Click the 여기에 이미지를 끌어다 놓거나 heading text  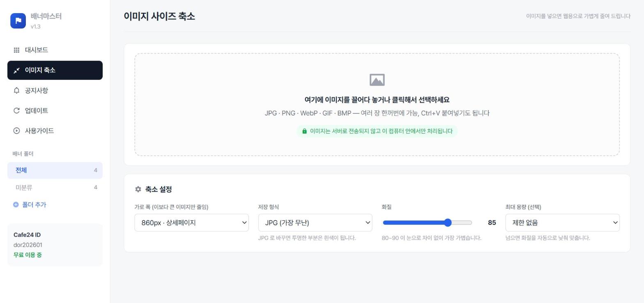coord(377,99)
